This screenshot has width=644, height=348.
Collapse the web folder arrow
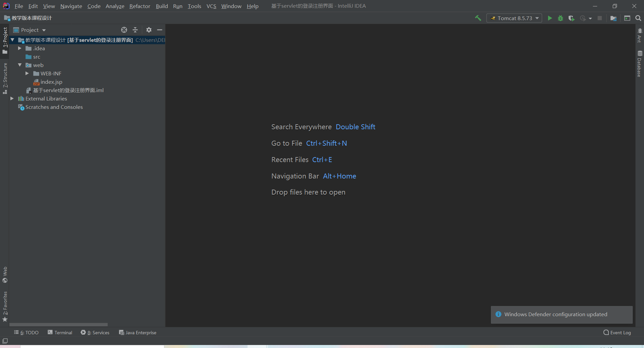(20, 65)
